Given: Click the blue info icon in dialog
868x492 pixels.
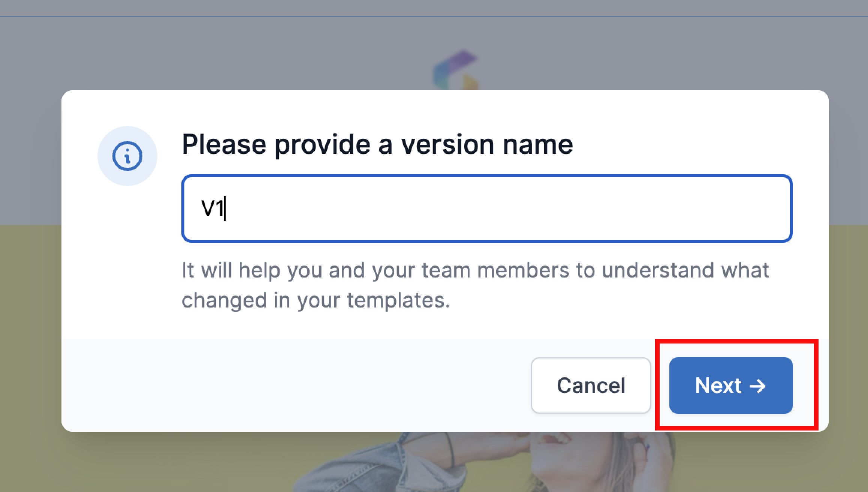Looking at the screenshot, I should (127, 156).
